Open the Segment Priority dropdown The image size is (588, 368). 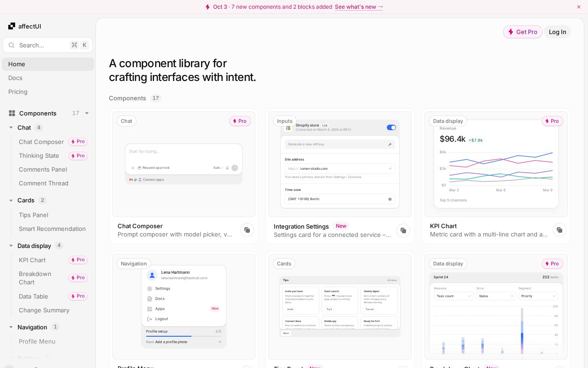538,296
